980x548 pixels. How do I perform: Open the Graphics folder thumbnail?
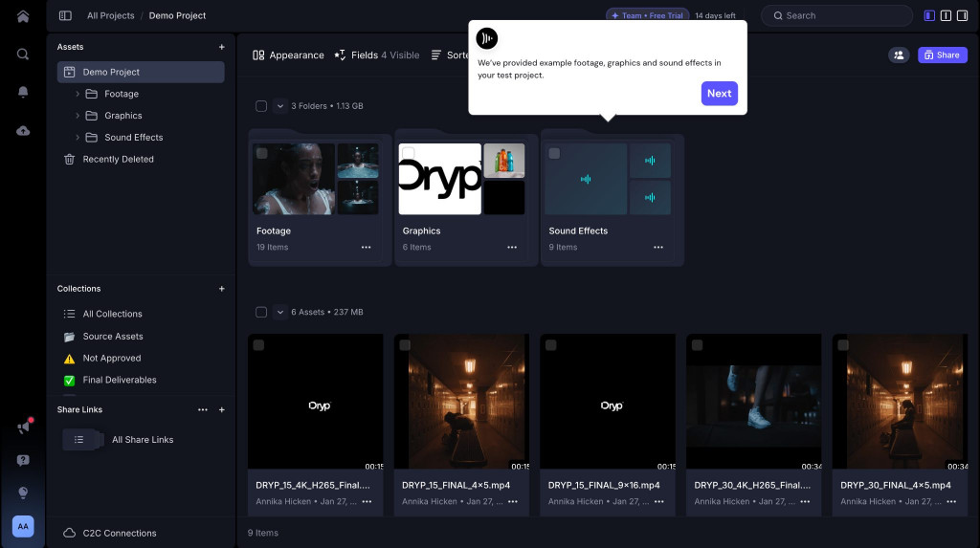[462, 180]
